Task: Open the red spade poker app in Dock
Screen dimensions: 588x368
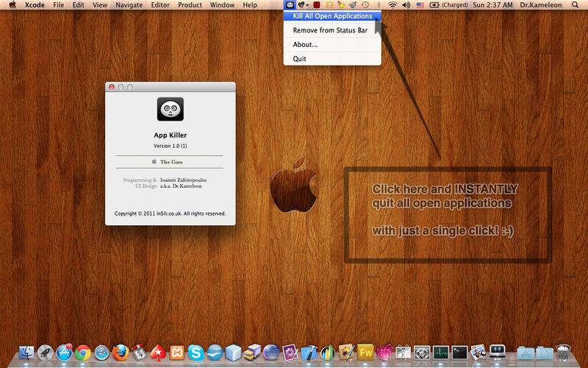Action: point(158,353)
